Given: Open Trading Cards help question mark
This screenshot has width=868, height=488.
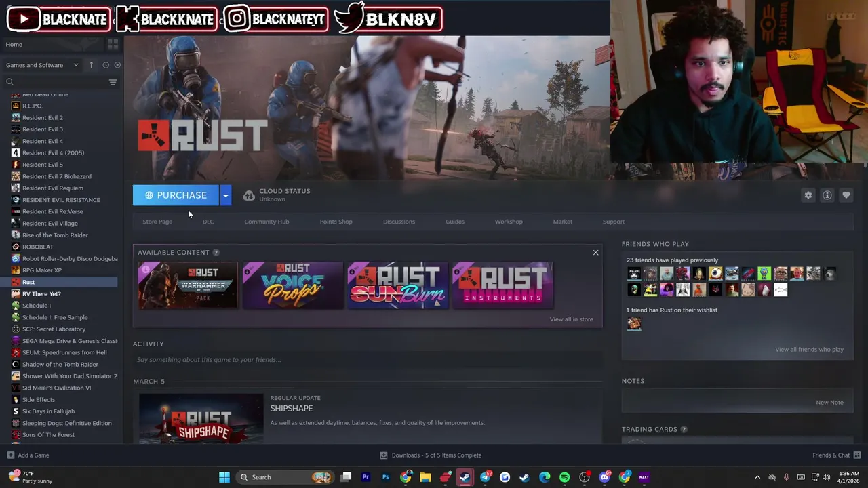Looking at the screenshot, I should (x=684, y=429).
